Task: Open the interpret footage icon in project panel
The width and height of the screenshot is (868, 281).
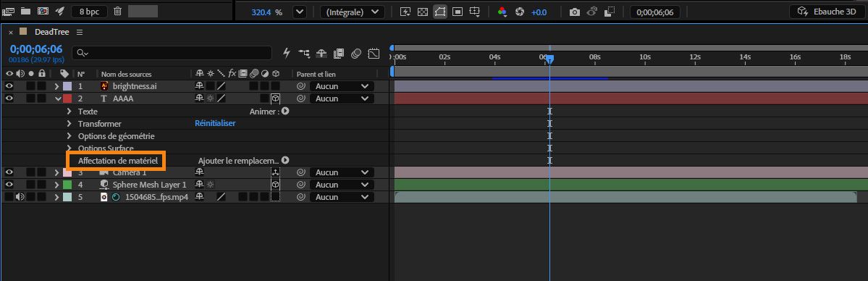Action: 8,11
